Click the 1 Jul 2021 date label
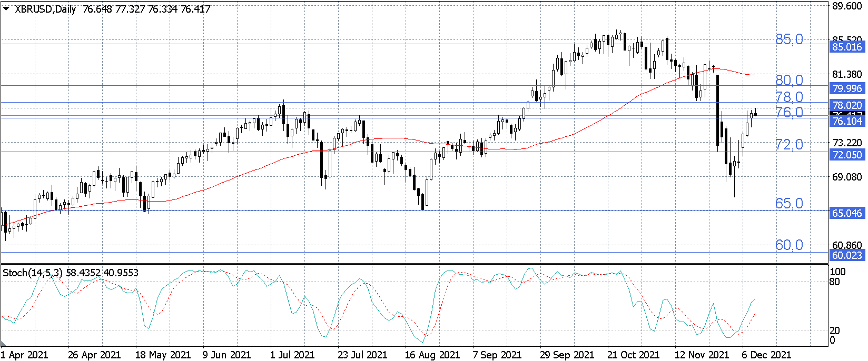This screenshot has width=868, height=361. point(292,355)
